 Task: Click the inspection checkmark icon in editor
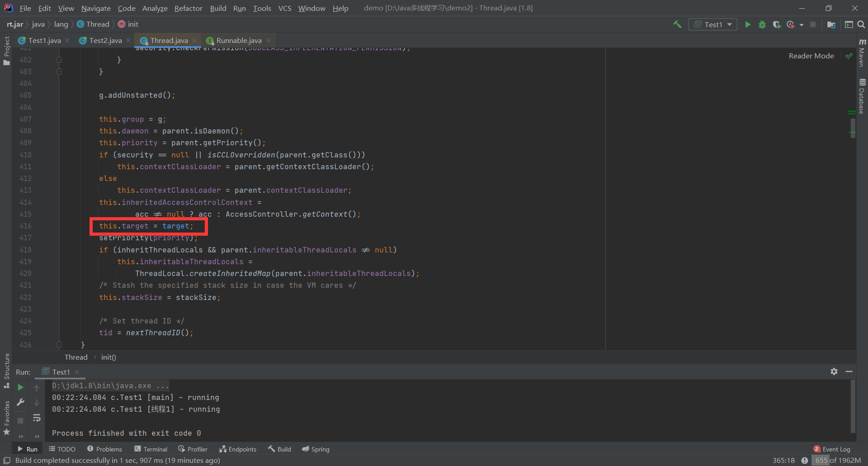(x=849, y=56)
